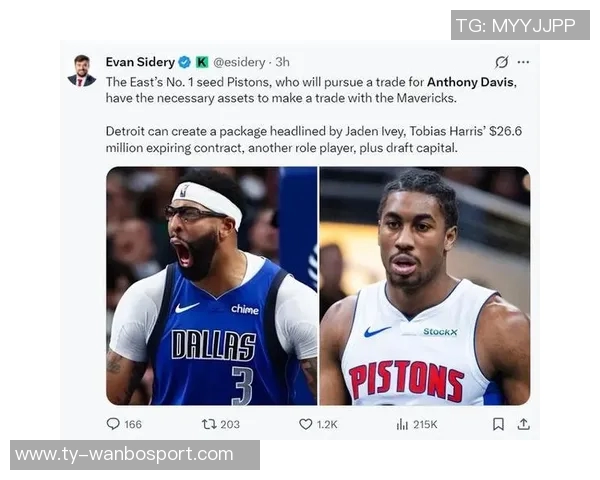600x480 pixels.
Task: Reply to the post with comment icon
Action: tap(113, 424)
